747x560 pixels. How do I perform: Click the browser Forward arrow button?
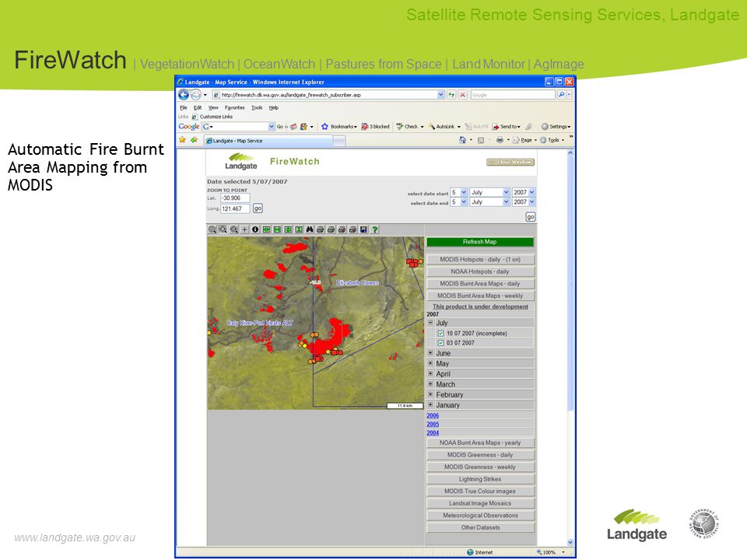[195, 95]
